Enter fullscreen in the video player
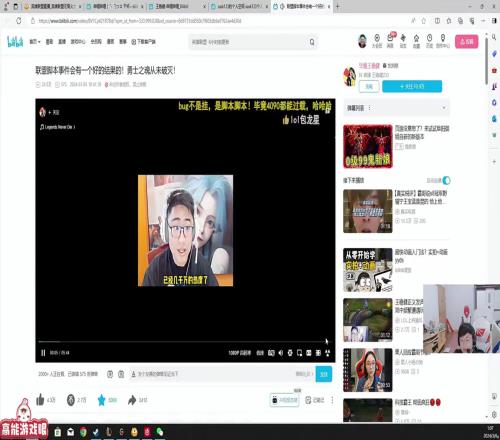 point(328,353)
